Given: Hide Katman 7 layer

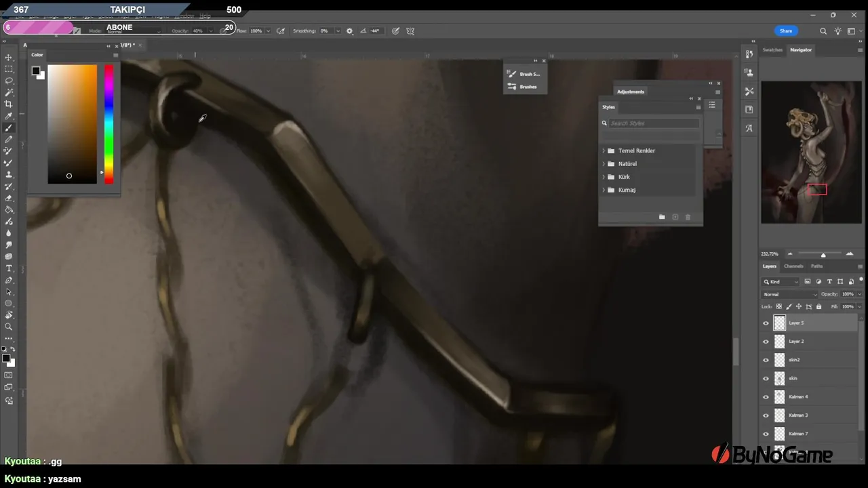Looking at the screenshot, I should coord(766,434).
